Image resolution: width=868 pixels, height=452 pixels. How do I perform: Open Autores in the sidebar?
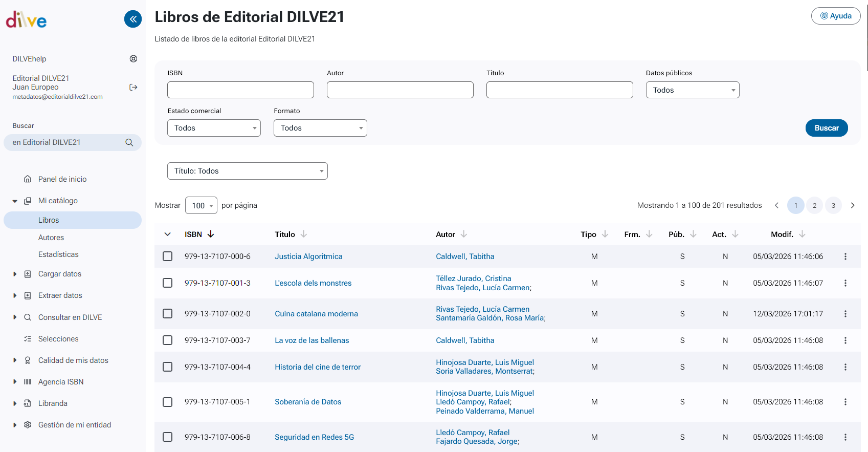click(x=51, y=238)
